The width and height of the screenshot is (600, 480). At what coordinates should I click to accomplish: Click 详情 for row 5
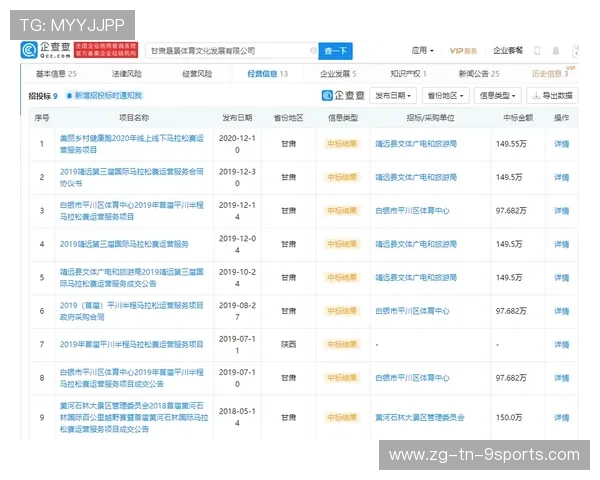tap(561, 278)
